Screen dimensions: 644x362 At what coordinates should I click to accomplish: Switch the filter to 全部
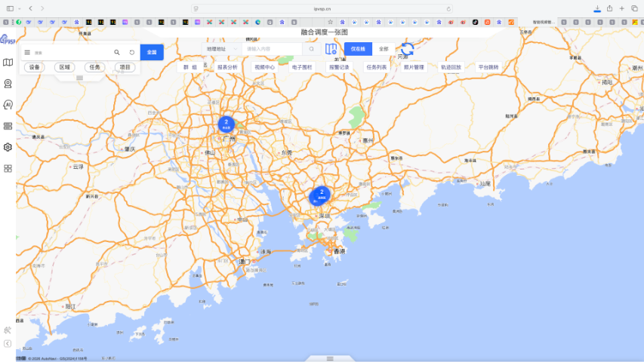click(384, 49)
